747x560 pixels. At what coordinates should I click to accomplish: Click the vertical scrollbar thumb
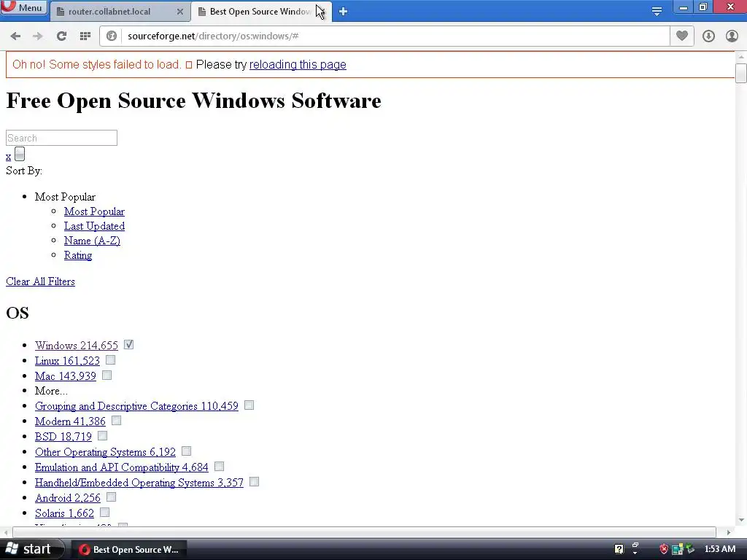click(741, 73)
